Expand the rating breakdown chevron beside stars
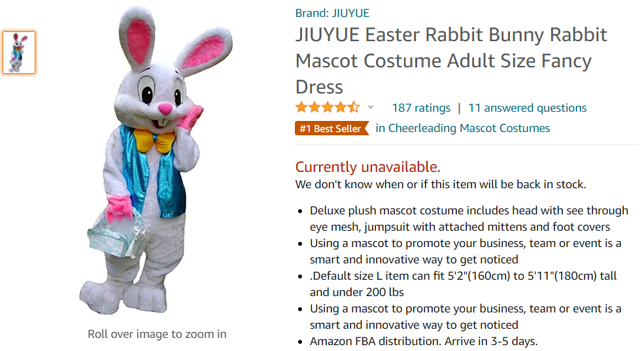 (x=371, y=107)
